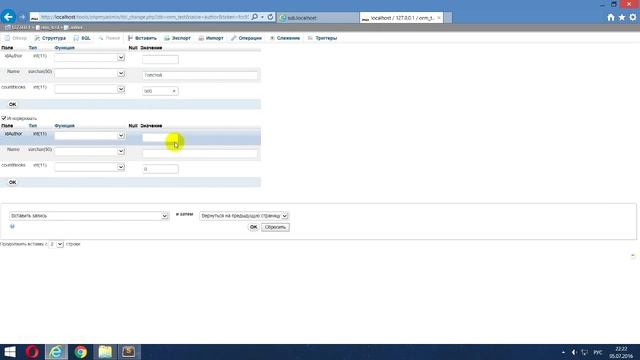Viewport: 640px width, 360px height.
Task: Close the localhost / 127.0.0.1 tab
Action: [x=439, y=18]
